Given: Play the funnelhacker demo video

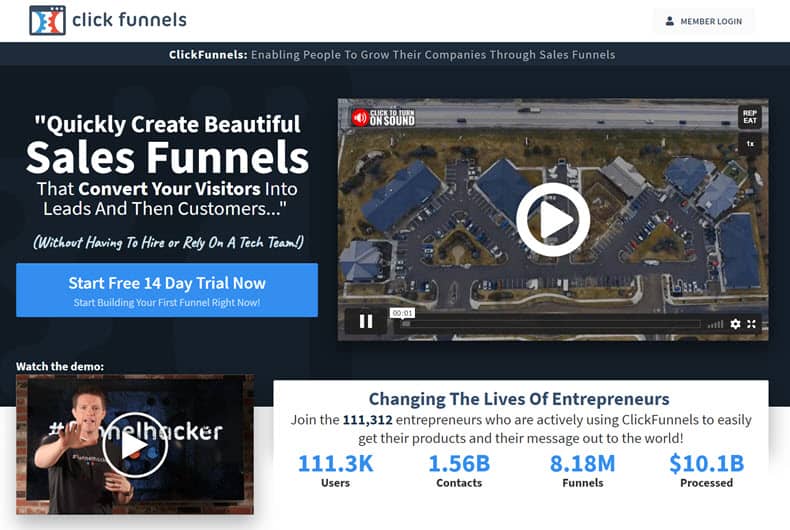Looking at the screenshot, I should 135,445.
